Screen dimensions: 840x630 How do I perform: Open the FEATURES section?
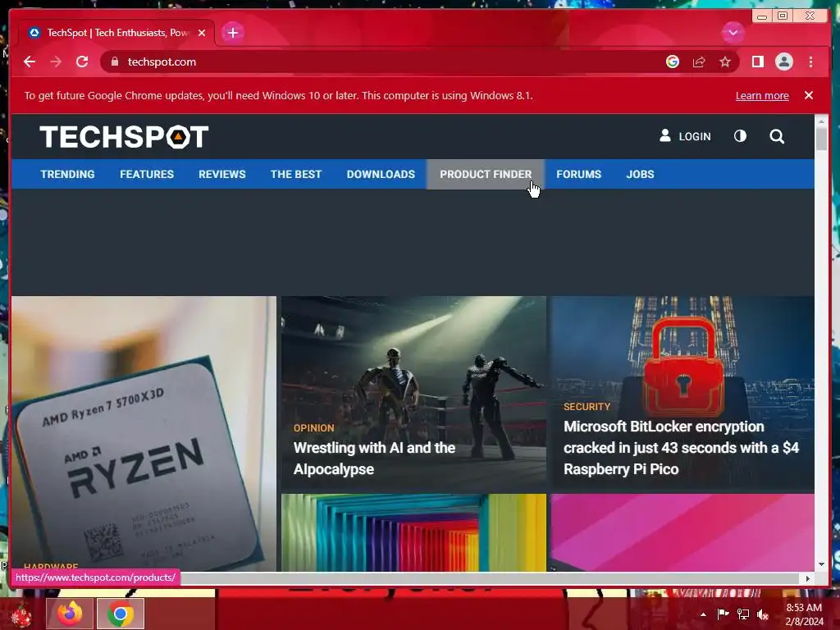147,174
